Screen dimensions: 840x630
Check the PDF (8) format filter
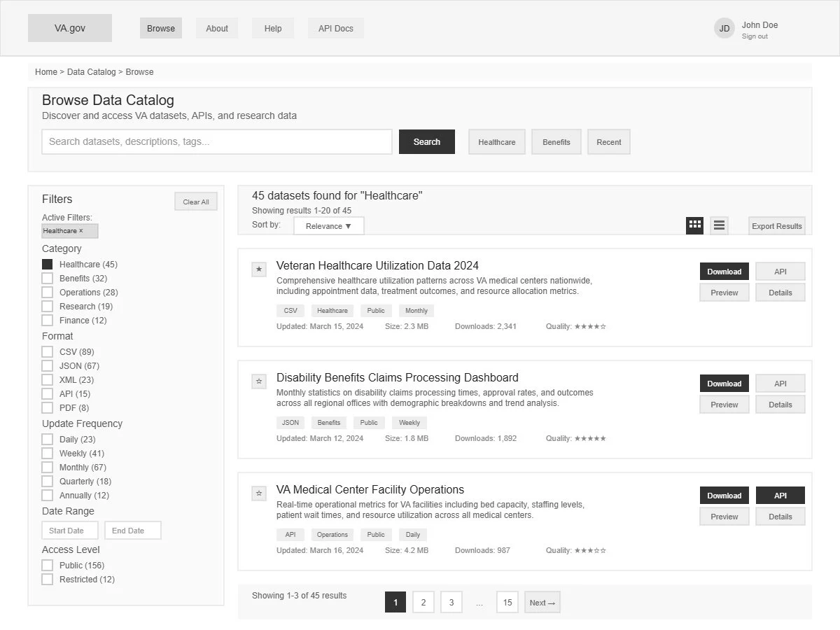click(48, 408)
